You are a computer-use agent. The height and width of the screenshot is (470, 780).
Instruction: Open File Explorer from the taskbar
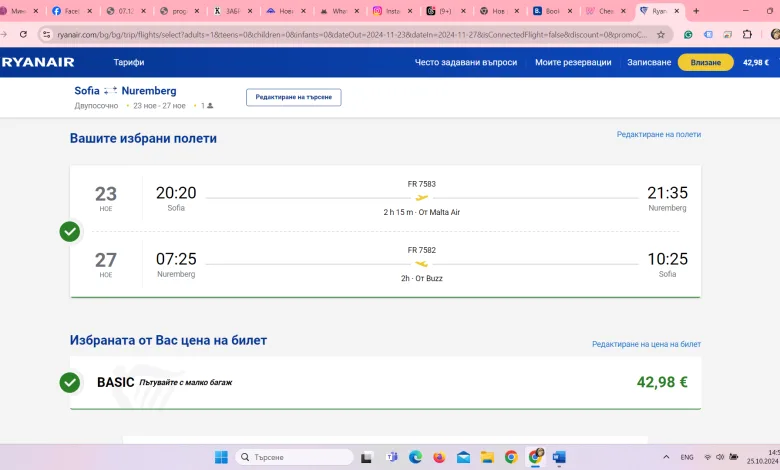487,457
